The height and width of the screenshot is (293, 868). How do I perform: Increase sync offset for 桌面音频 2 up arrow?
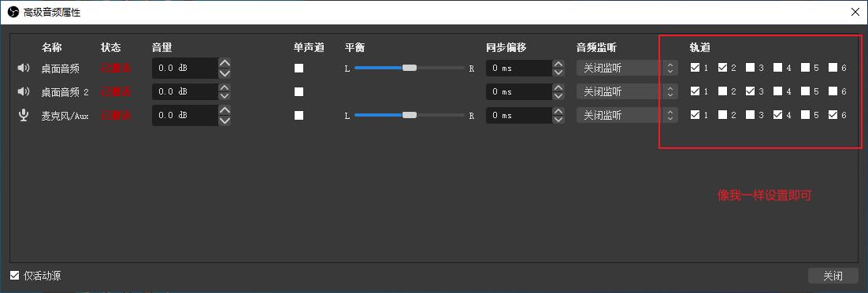pyautogui.click(x=558, y=87)
